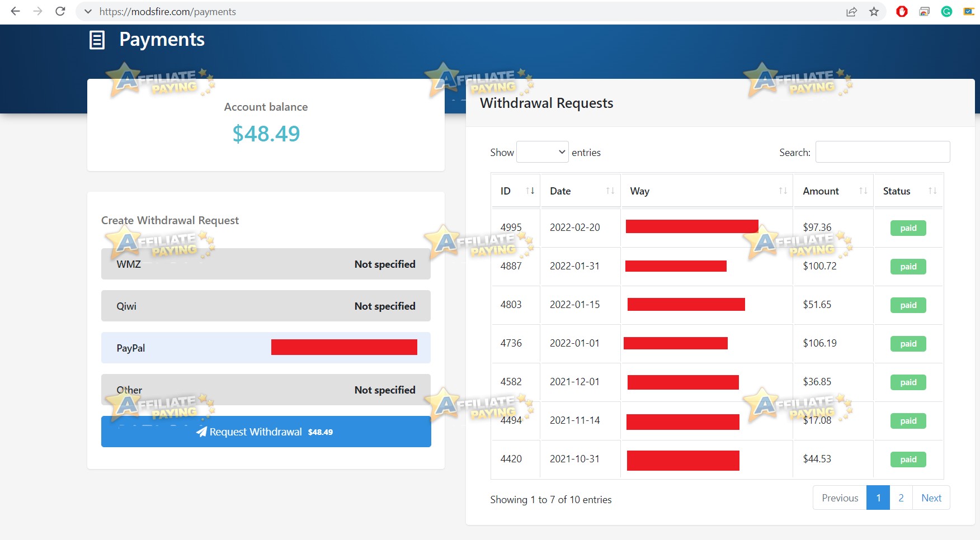The width and height of the screenshot is (980, 540).
Task: Click the Payments document icon in the header
Action: (97, 39)
